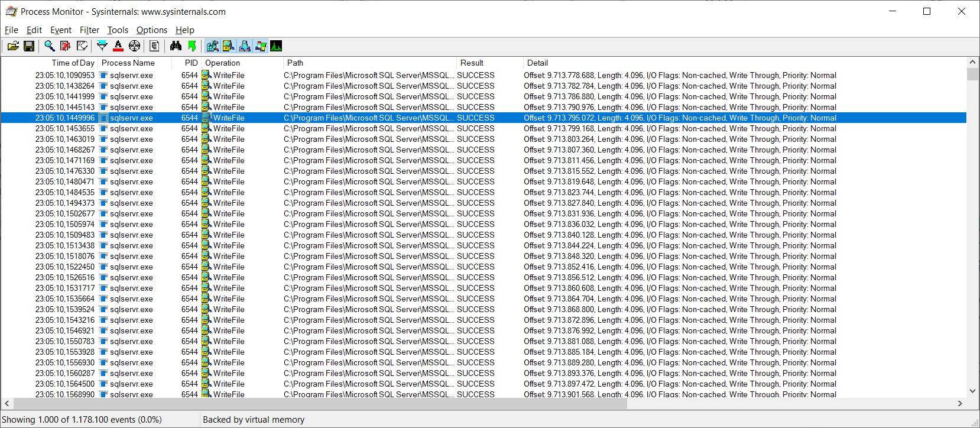Open the Edit menu
This screenshot has width=980, height=428.
pos(34,30)
